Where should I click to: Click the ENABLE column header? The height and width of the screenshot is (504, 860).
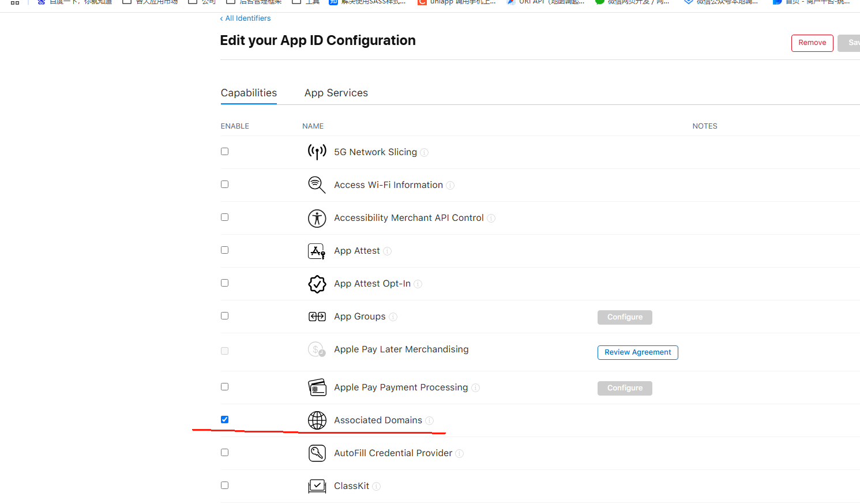click(x=235, y=126)
